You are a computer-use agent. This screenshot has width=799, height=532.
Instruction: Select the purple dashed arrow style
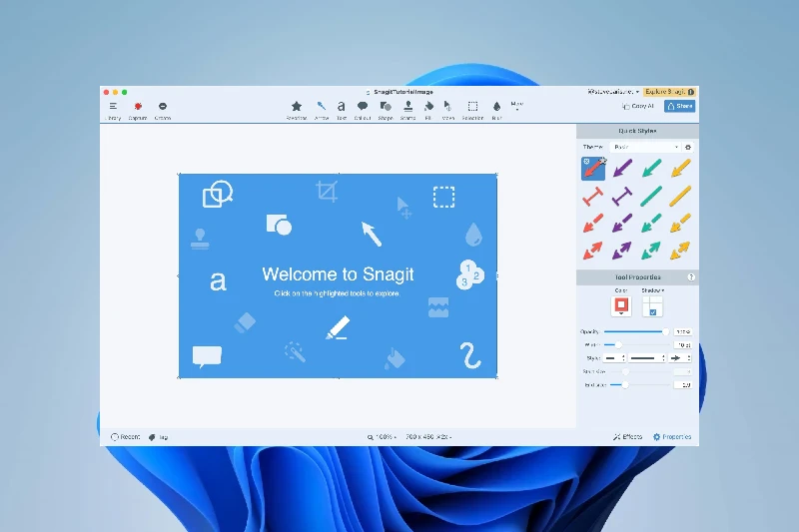tap(622, 223)
